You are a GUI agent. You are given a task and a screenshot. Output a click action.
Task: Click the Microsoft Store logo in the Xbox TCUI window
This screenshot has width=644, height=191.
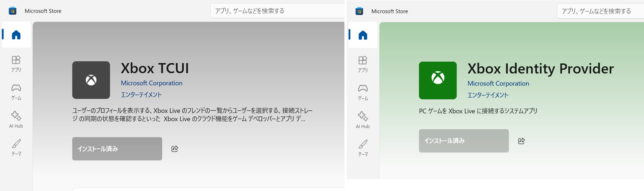13,11
